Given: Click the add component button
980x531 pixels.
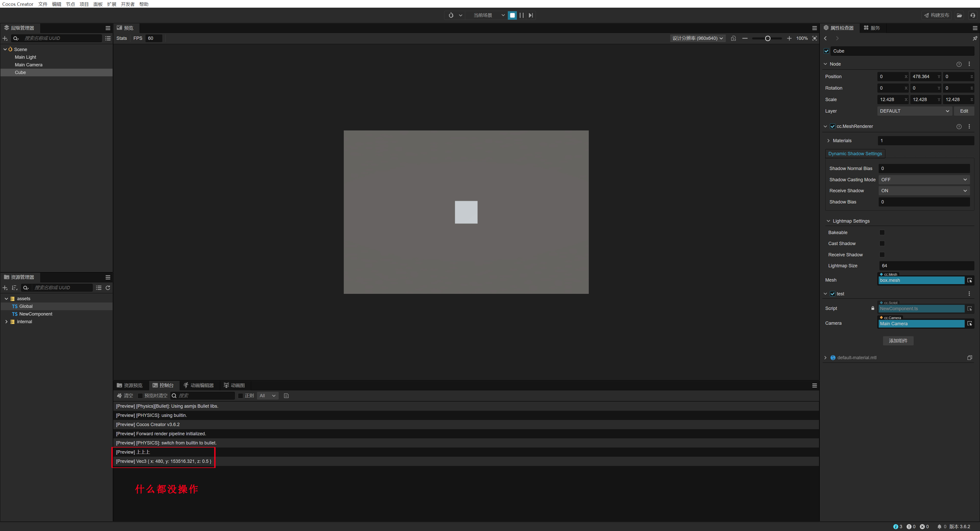Looking at the screenshot, I should pos(898,341).
